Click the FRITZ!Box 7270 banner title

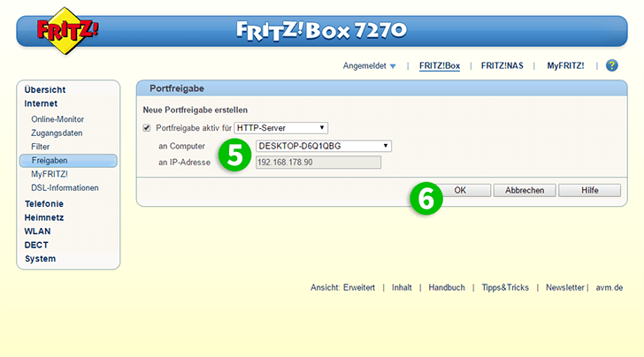pos(322,31)
